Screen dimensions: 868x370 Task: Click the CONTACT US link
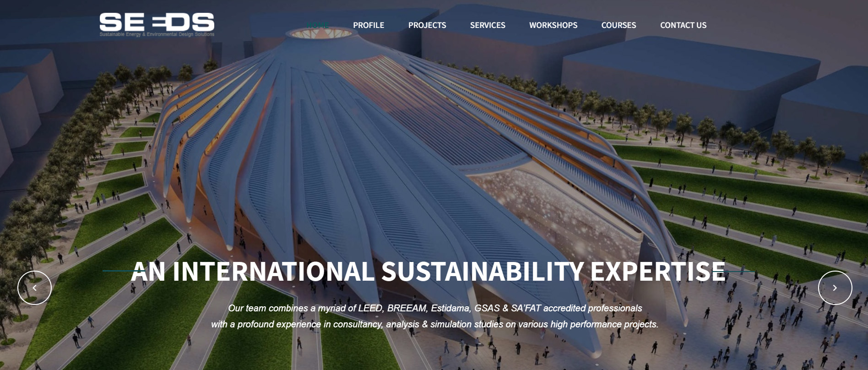[x=683, y=25]
